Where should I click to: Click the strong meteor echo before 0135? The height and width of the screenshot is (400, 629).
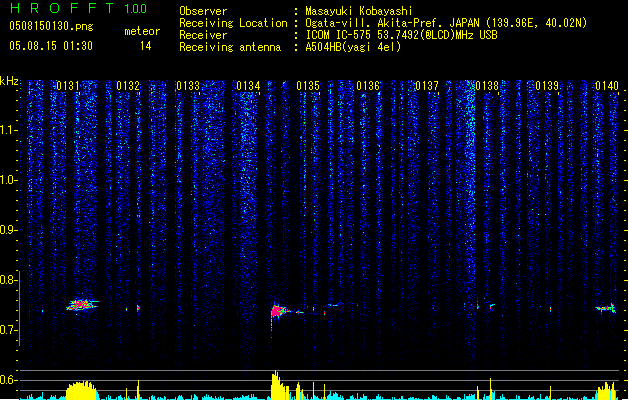pos(278,311)
